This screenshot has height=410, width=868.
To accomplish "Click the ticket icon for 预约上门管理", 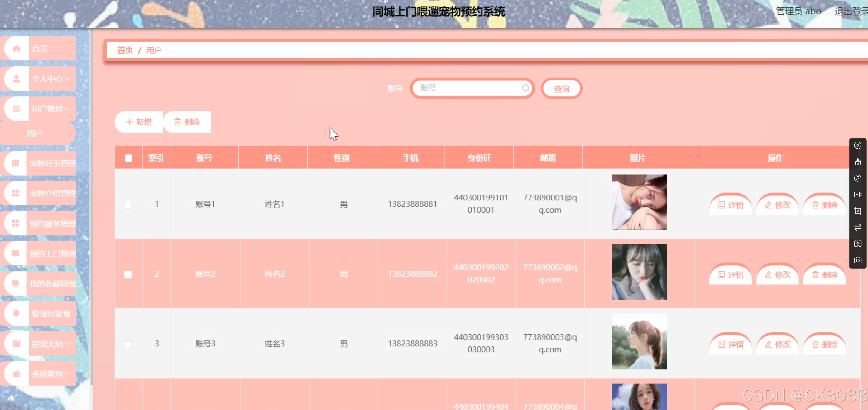I will (x=16, y=253).
